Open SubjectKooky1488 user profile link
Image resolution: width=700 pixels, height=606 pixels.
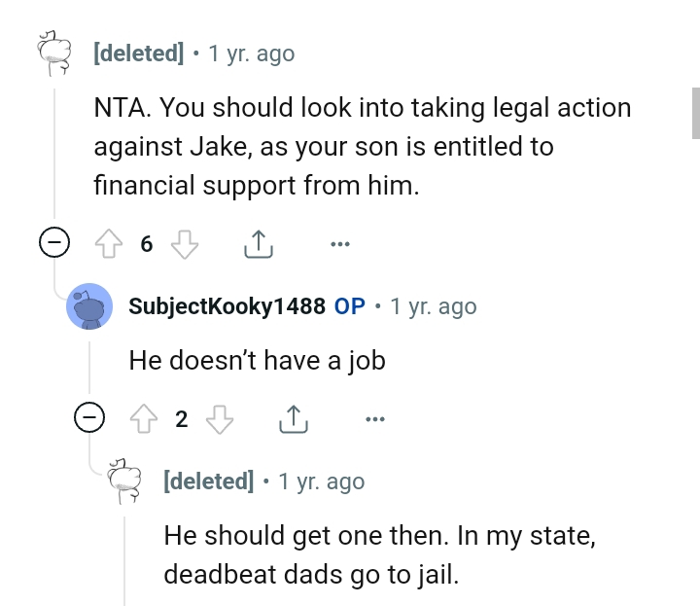(x=227, y=306)
